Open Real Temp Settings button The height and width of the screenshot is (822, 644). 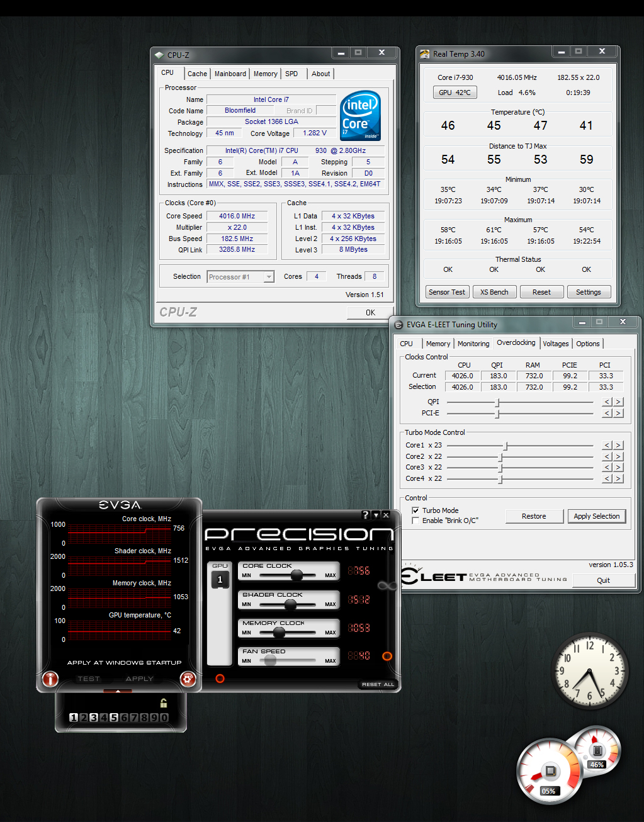589,292
